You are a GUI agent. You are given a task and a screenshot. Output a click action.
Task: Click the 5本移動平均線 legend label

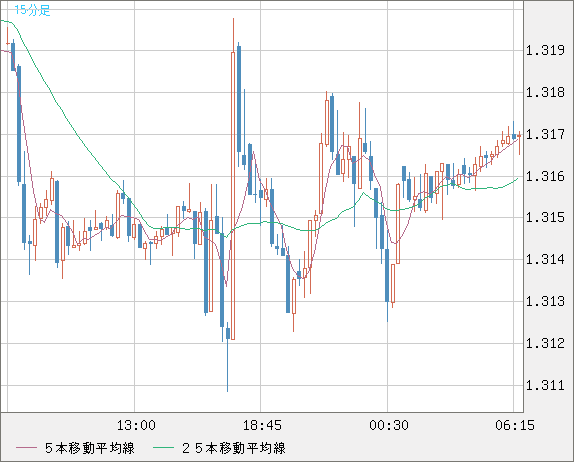(90, 448)
